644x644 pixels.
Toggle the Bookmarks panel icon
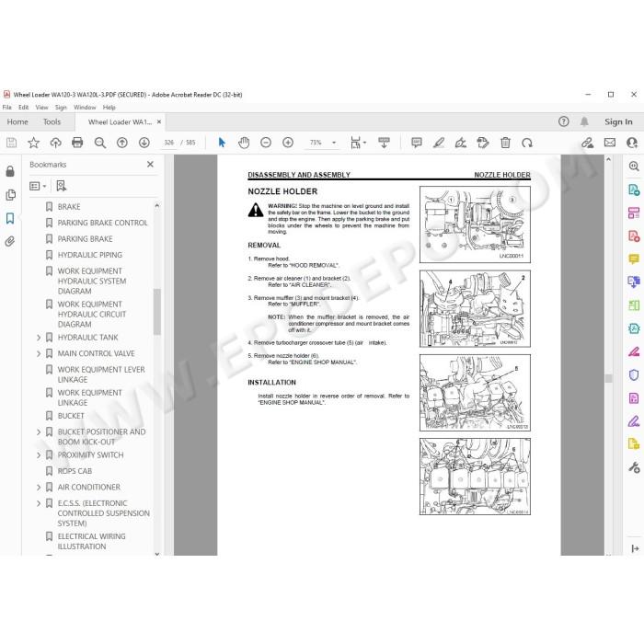point(10,218)
